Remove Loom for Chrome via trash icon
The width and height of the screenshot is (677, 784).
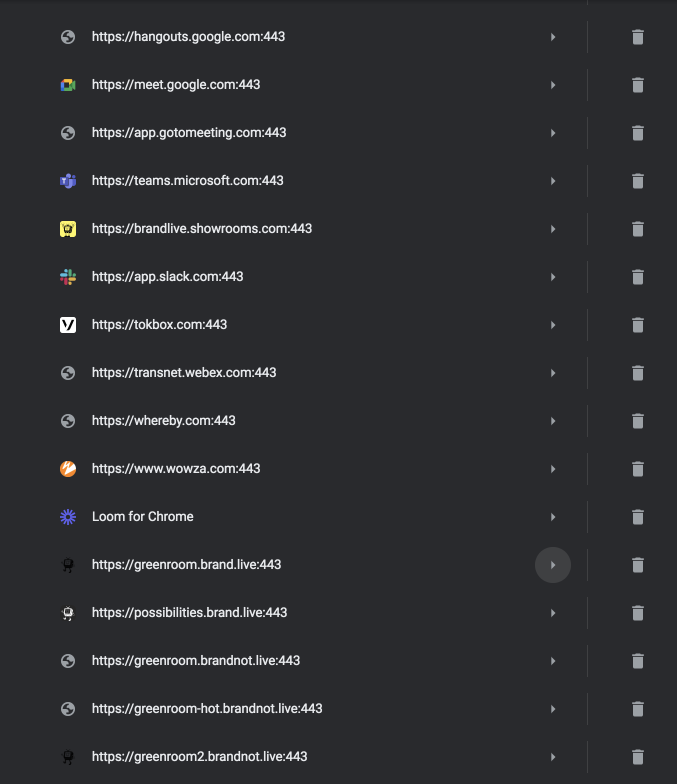(x=637, y=517)
